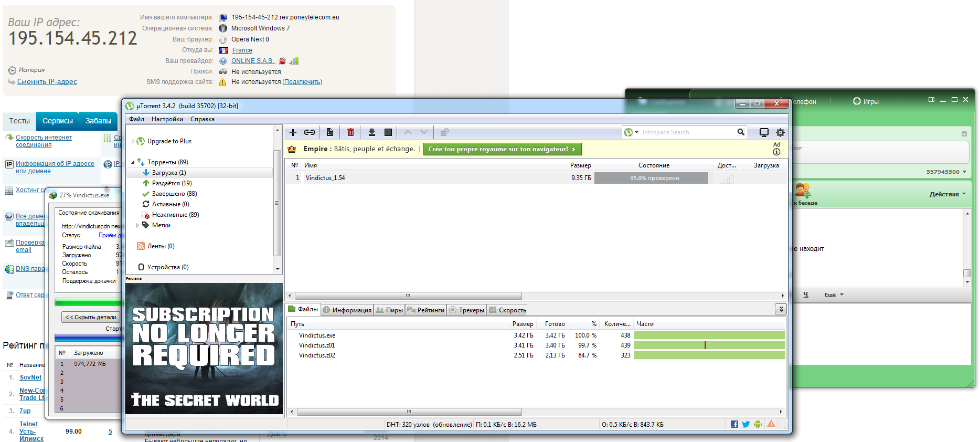Click the Facebook icon in status bar
The height and width of the screenshot is (442, 980).
pyautogui.click(x=734, y=424)
